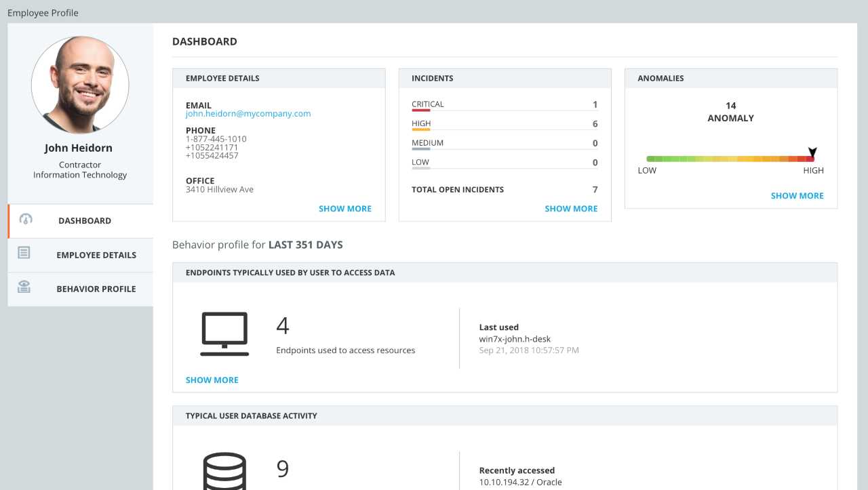Click last used host win7x-john.h-desk
868x490 pixels.
click(x=515, y=339)
